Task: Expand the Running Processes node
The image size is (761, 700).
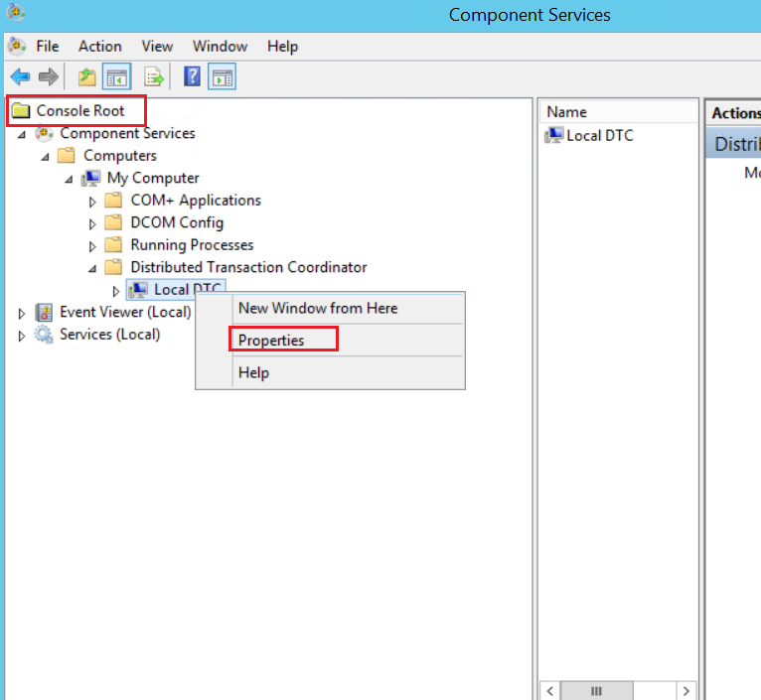Action: click(92, 246)
